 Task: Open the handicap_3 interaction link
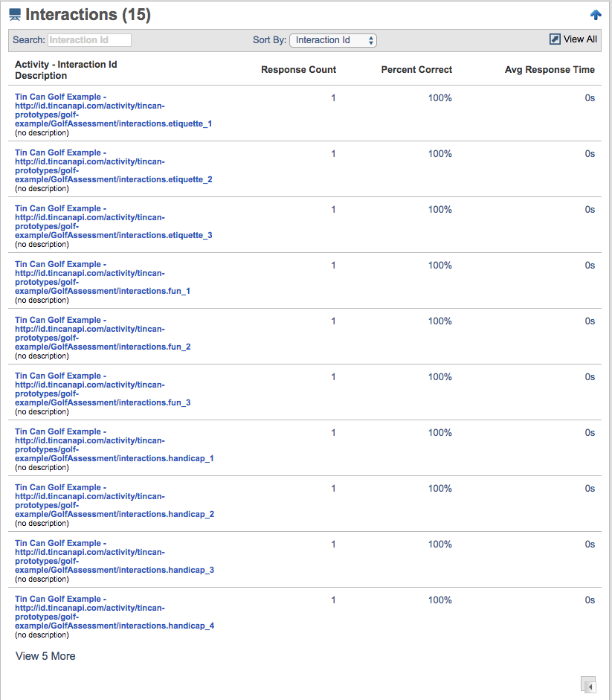click(x=115, y=556)
